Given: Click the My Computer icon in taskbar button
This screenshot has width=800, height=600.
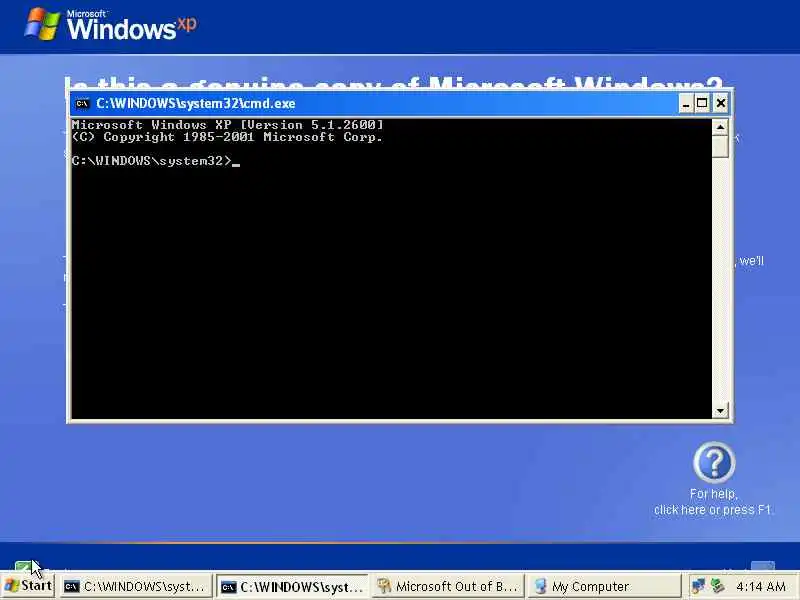Looking at the screenshot, I should click(x=540, y=587).
